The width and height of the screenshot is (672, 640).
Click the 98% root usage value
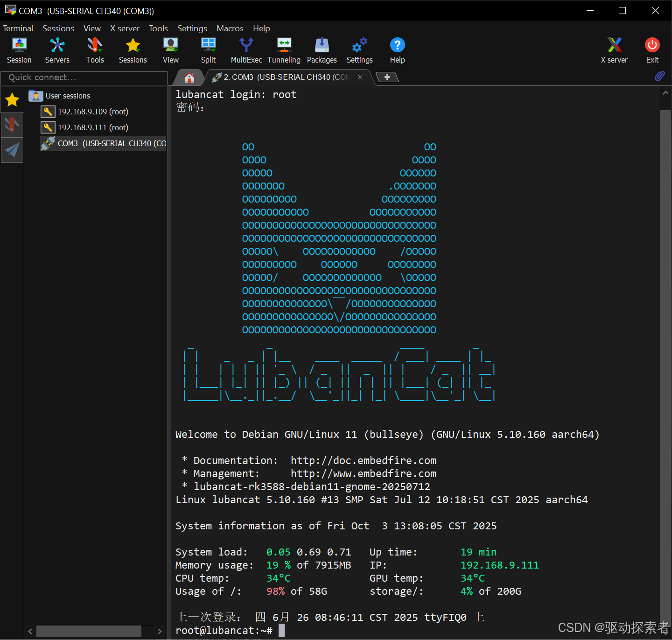275,591
